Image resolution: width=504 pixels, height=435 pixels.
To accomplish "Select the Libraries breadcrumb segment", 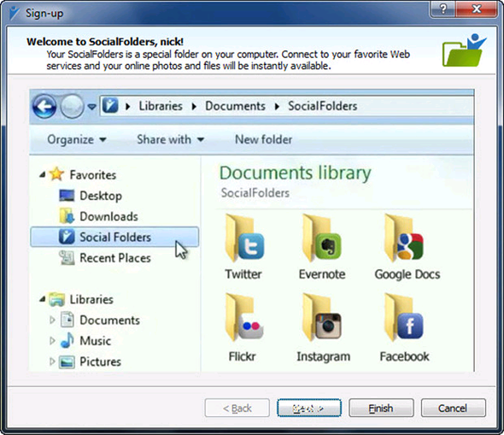I will point(161,106).
